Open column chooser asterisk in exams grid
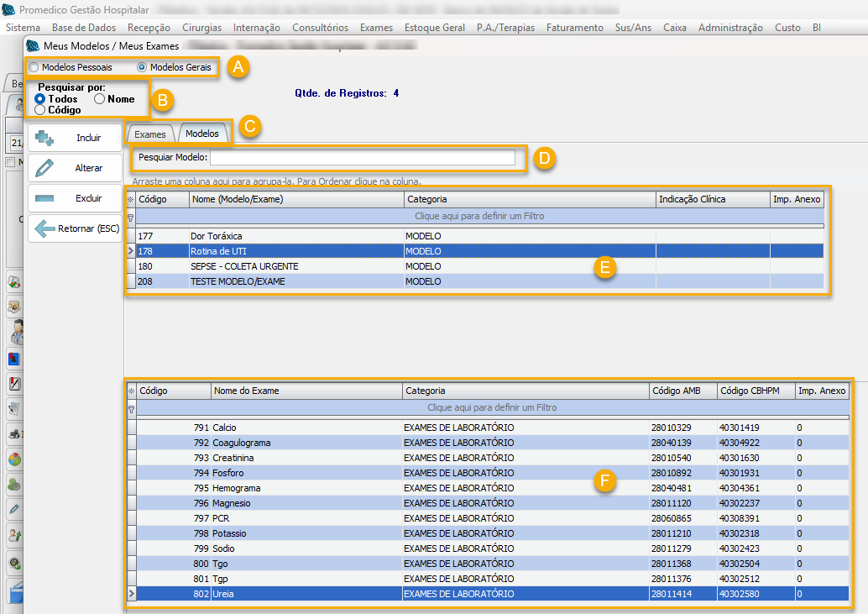This screenshot has height=614, width=868. [x=130, y=391]
